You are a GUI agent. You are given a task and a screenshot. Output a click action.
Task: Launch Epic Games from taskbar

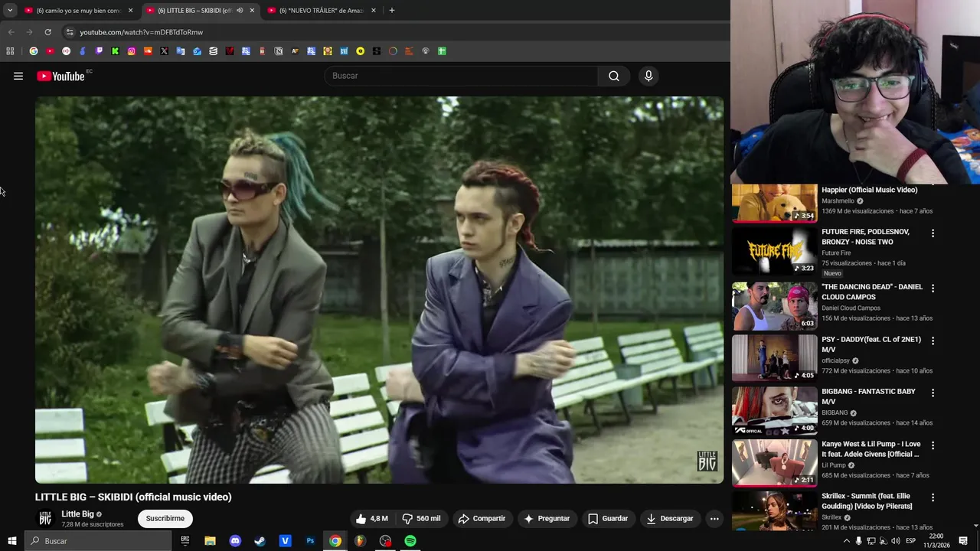[x=185, y=541]
